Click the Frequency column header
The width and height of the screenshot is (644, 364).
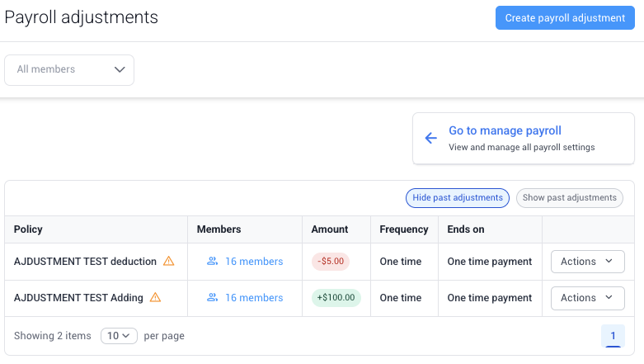pyautogui.click(x=404, y=229)
